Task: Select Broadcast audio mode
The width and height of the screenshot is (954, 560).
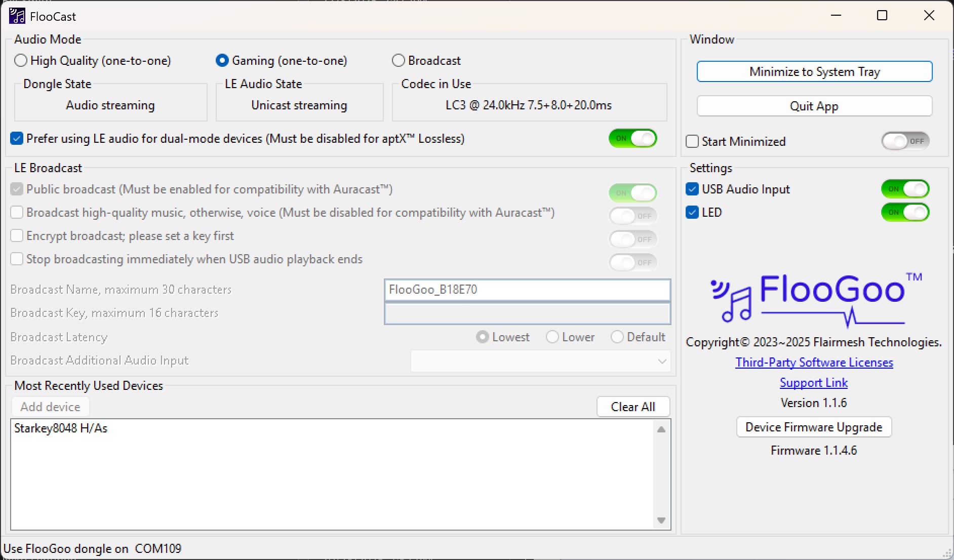Action: coord(398,60)
